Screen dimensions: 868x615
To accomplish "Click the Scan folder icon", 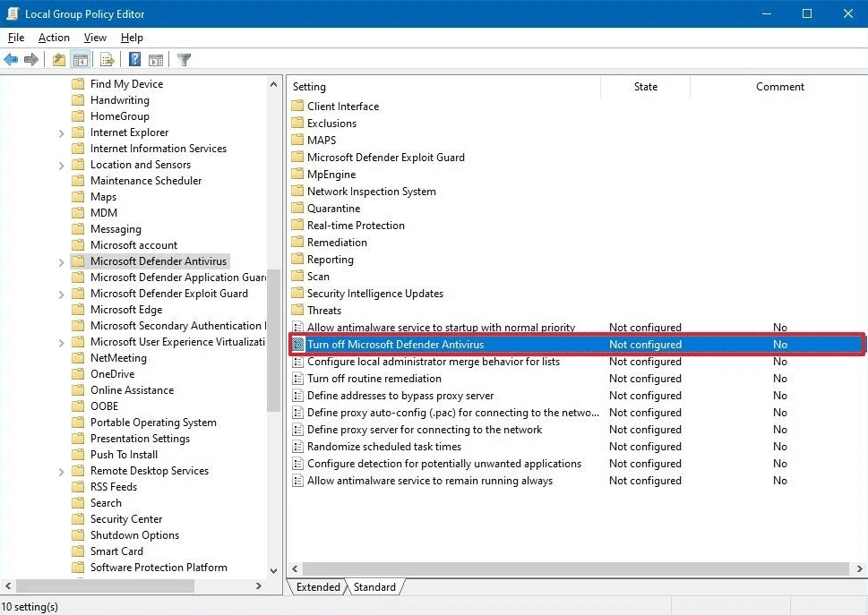I will tap(297, 276).
